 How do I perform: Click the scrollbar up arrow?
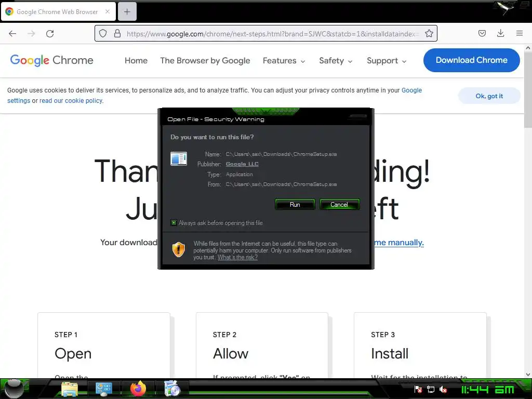pos(528,48)
